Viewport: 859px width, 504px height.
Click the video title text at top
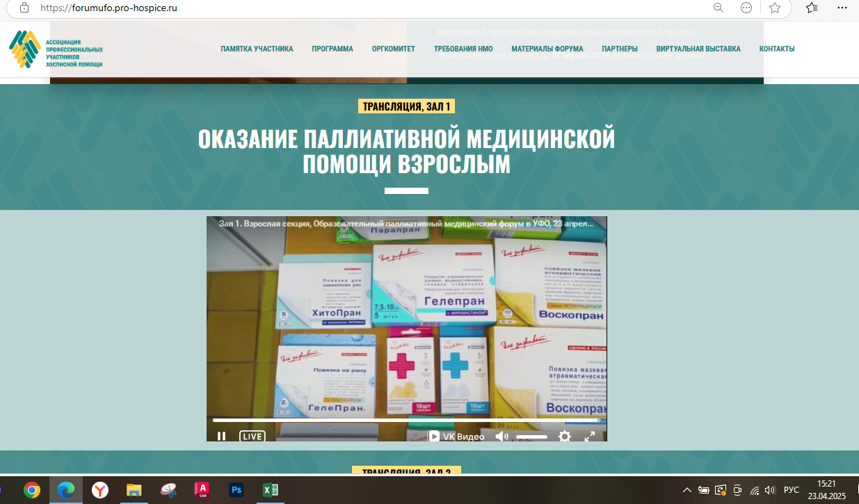(x=406, y=225)
